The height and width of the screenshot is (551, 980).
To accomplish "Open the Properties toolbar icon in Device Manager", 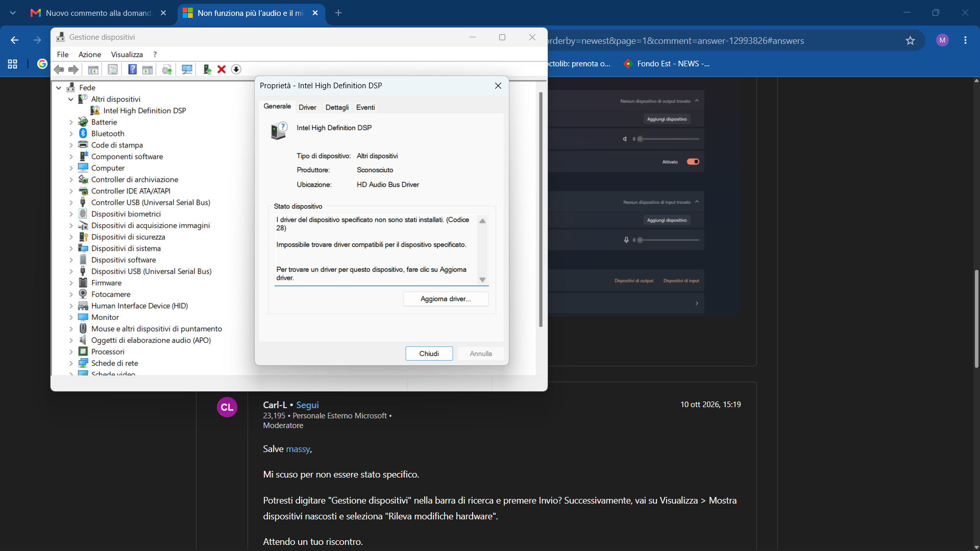I will (112, 69).
